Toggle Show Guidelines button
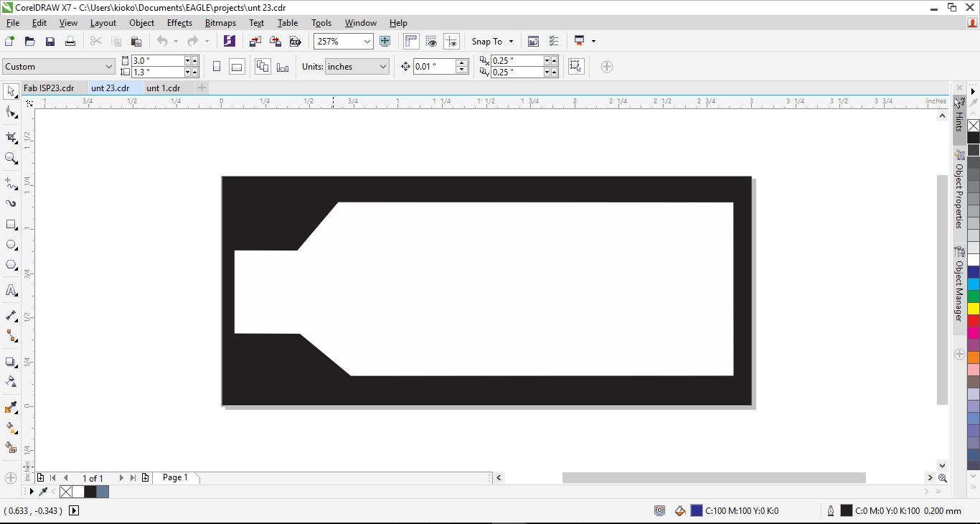980x524 pixels. click(451, 42)
